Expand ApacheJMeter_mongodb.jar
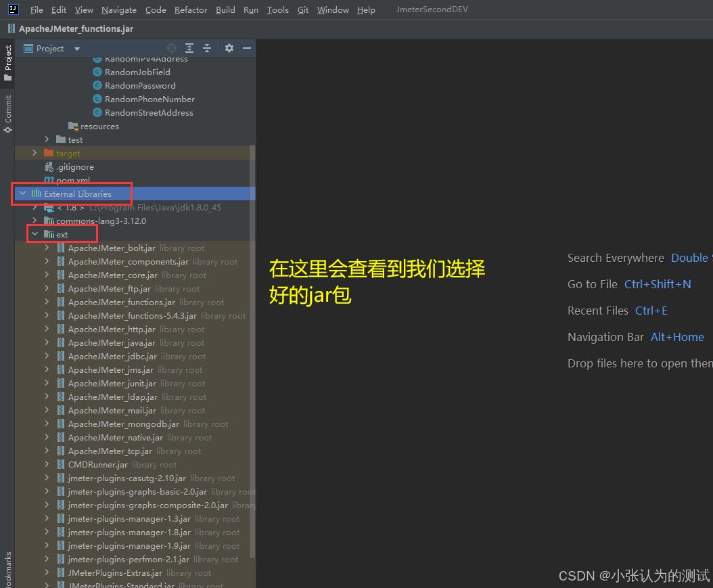The height and width of the screenshot is (588, 713). (47, 424)
